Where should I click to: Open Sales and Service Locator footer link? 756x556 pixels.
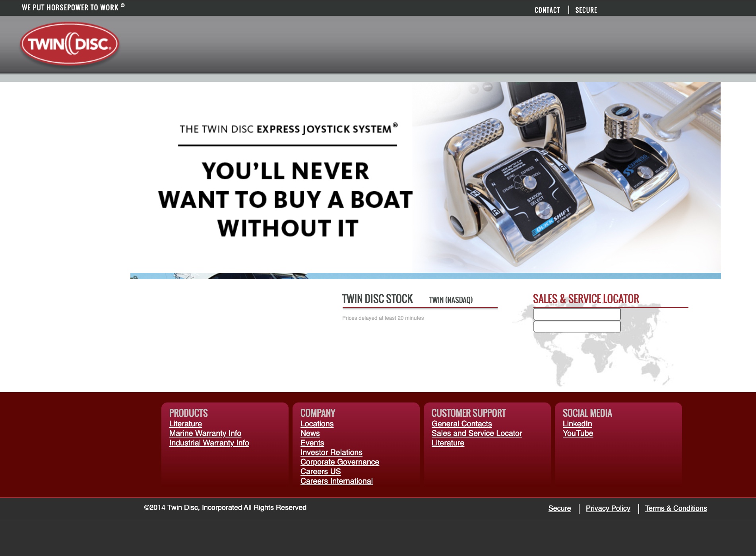477,434
